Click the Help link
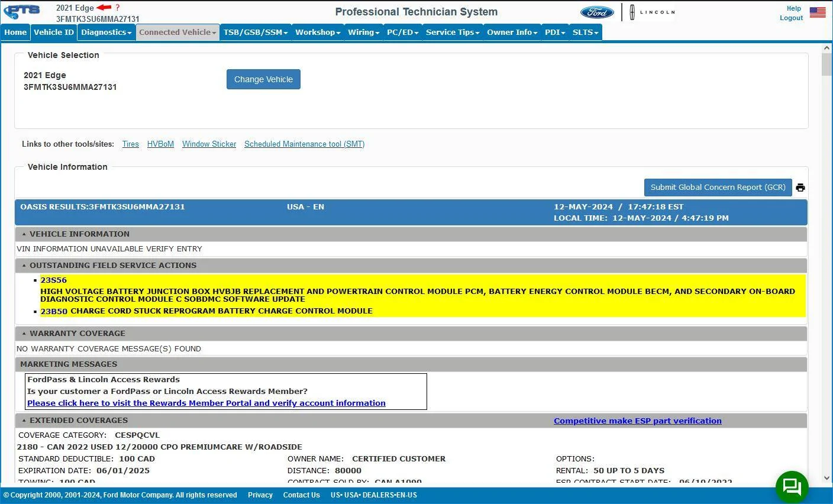 794,8
